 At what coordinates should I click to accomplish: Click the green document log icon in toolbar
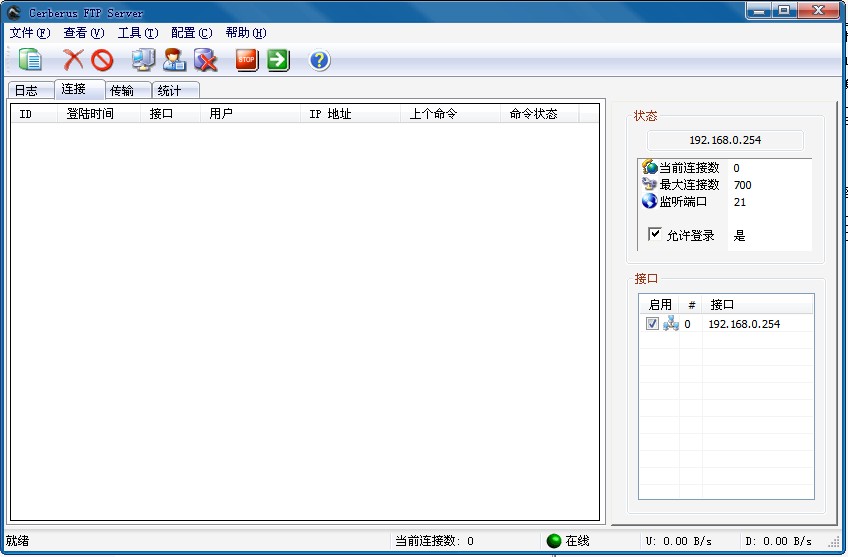(31, 60)
